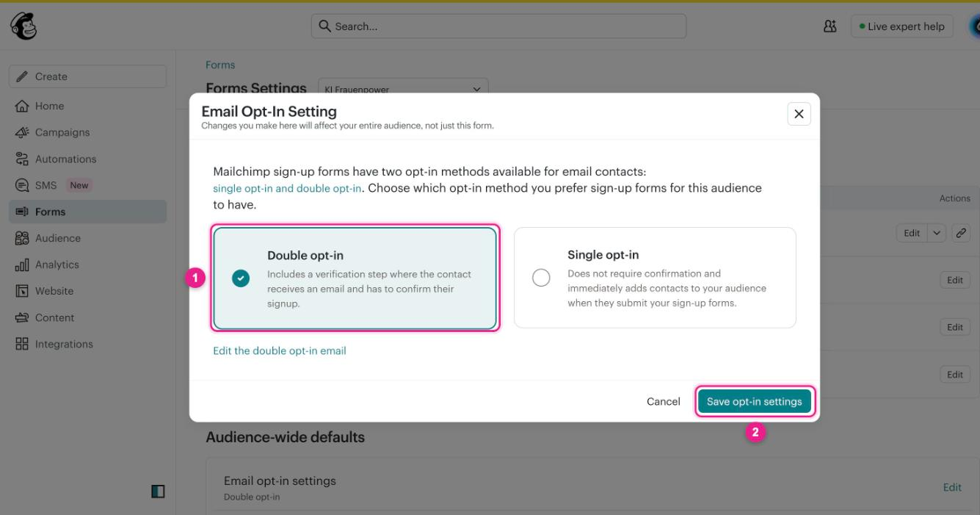Click the Forms breadcrumb link
Viewport: 980px width, 515px height.
coord(220,65)
